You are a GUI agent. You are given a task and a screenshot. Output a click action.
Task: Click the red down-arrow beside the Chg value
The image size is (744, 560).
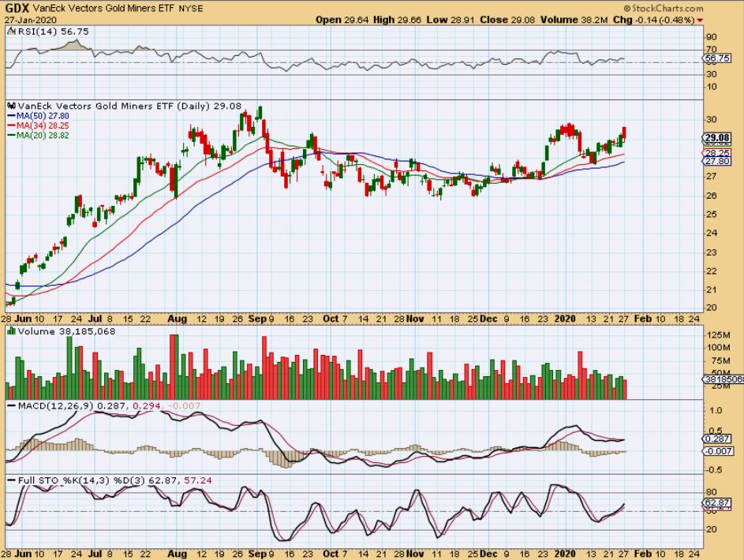[x=700, y=21]
